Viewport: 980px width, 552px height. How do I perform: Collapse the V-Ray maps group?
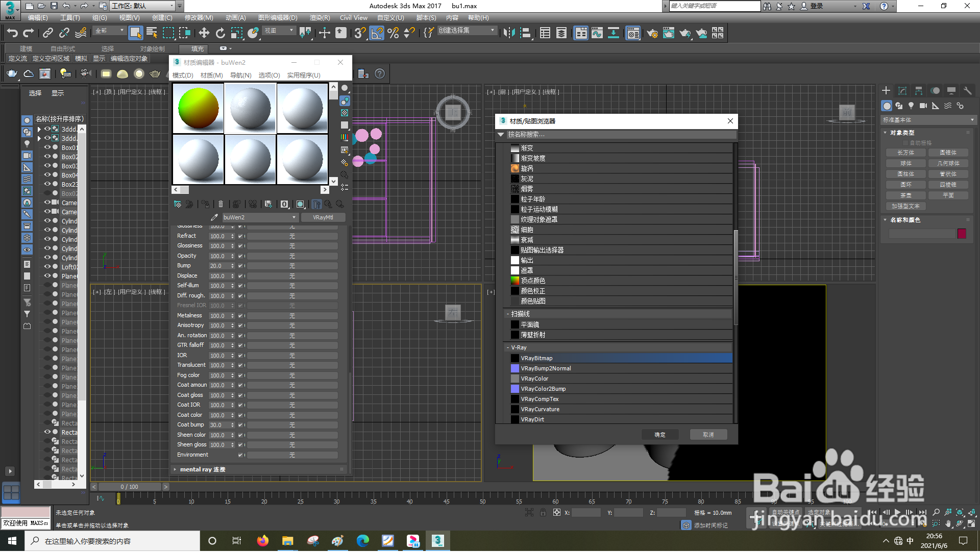[x=508, y=348]
